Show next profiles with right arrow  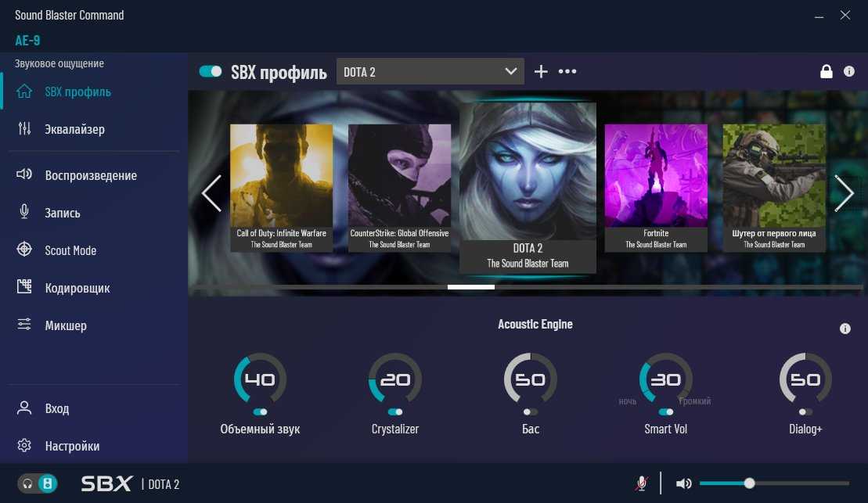click(844, 193)
